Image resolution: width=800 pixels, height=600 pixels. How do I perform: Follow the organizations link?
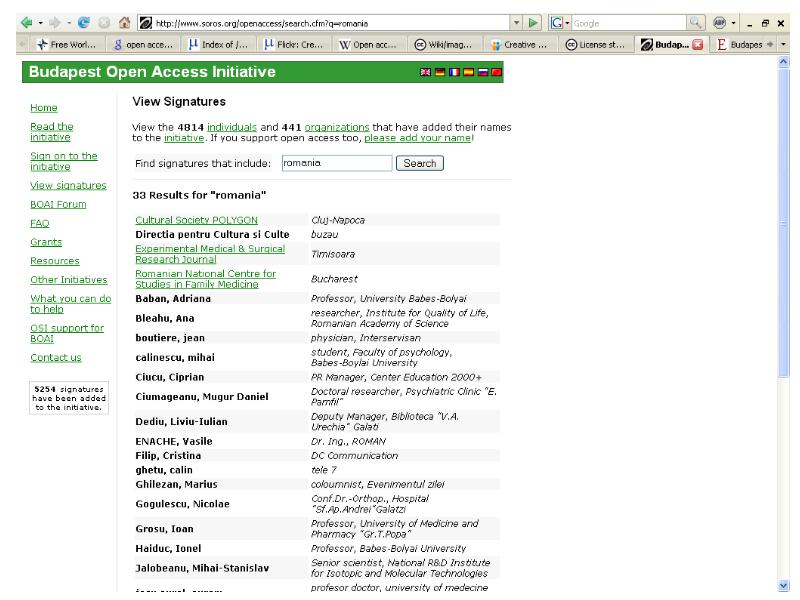337,127
